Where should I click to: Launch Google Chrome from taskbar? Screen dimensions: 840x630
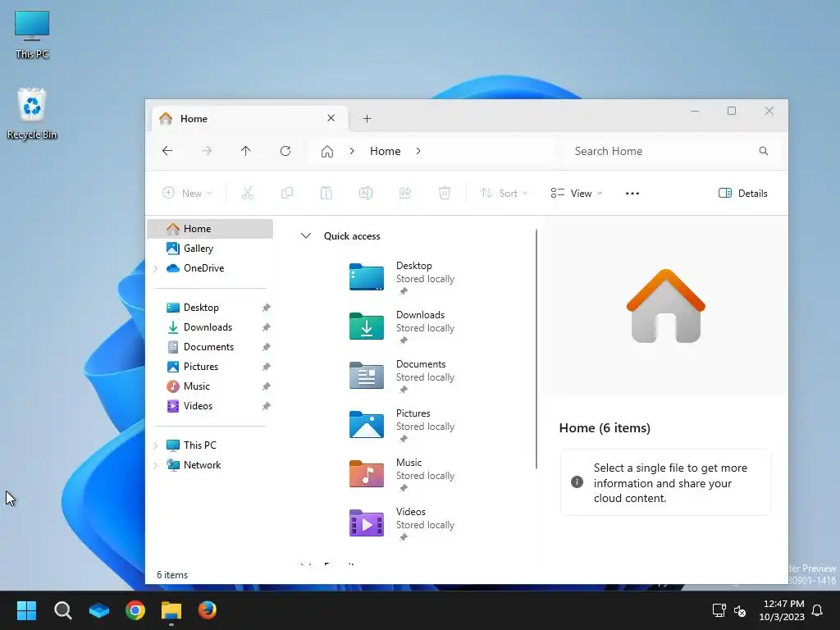tap(135, 610)
